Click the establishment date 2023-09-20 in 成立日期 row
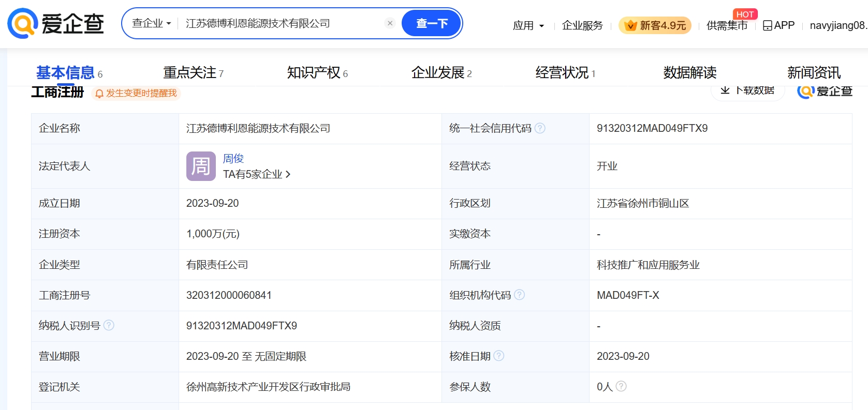Viewport: 868px width, 410px height. click(213, 203)
